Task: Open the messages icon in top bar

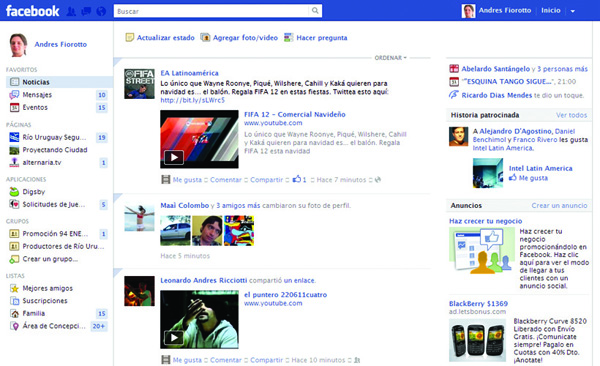Action: coord(86,11)
